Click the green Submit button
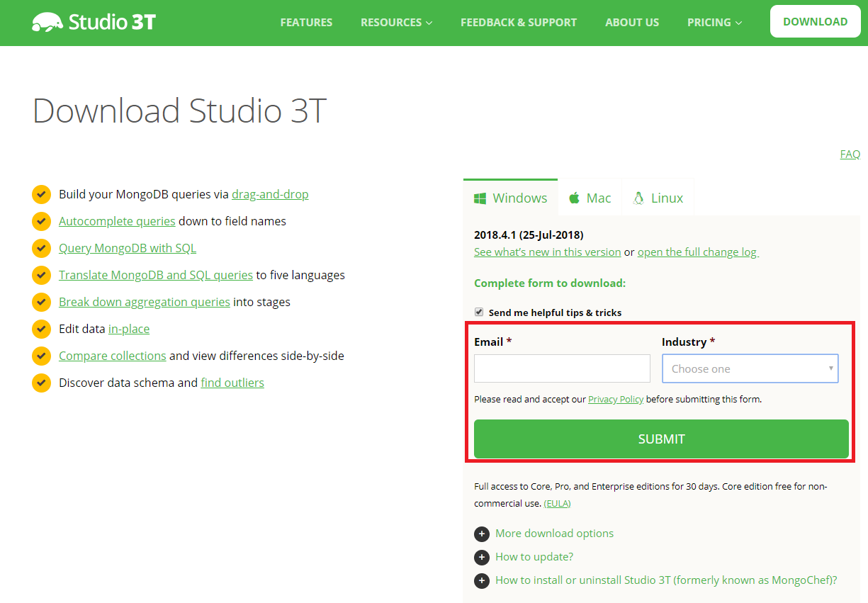 tap(660, 439)
